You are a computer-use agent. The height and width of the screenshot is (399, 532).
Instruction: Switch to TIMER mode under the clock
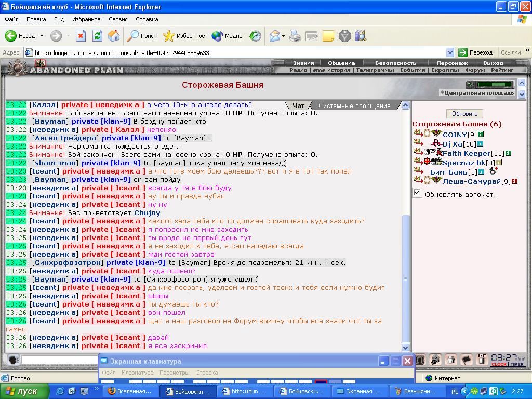pyautogui.click(x=517, y=364)
